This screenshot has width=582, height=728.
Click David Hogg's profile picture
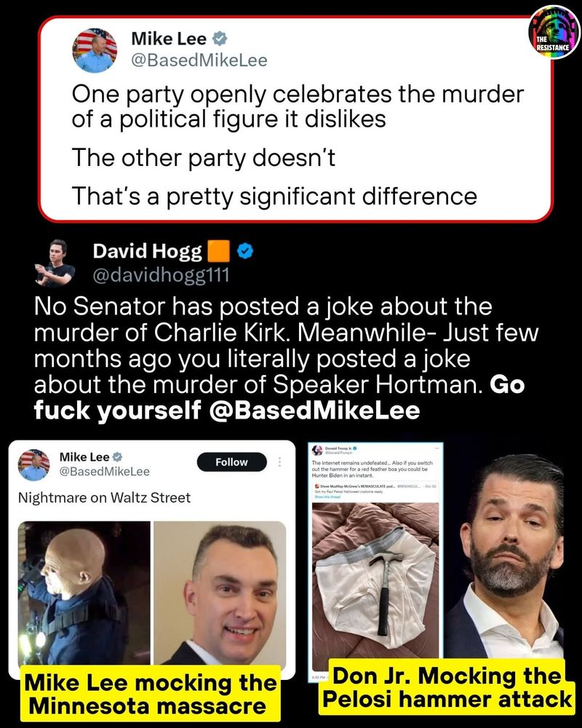55,263
